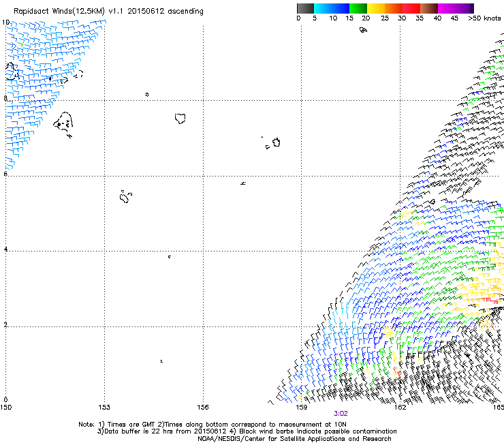504x443 pixels.
Task: Click the legend value '40'
Action: pyautogui.click(x=437, y=18)
